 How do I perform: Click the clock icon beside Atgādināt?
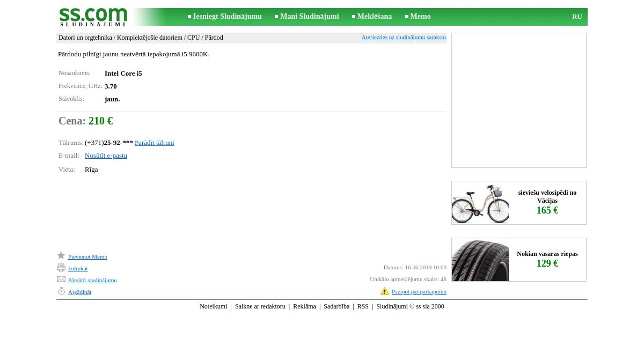click(x=61, y=291)
